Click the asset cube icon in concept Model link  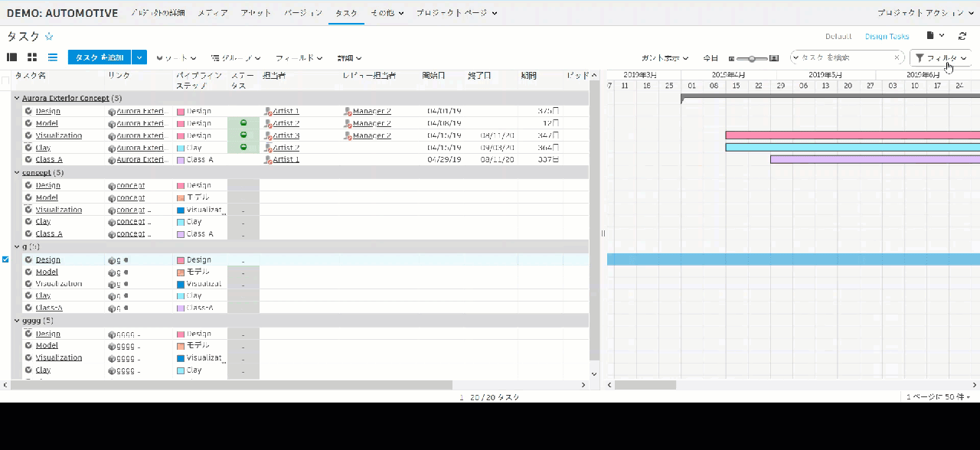pyautogui.click(x=112, y=198)
